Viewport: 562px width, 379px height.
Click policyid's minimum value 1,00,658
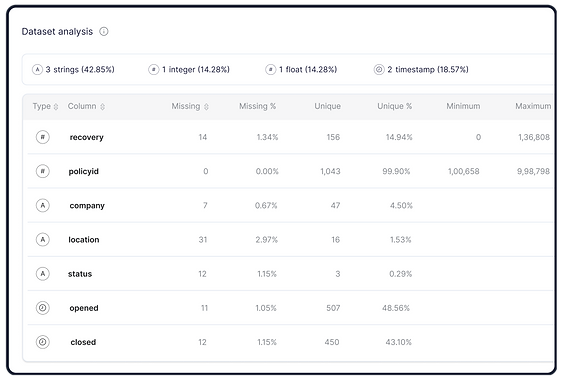(463, 171)
